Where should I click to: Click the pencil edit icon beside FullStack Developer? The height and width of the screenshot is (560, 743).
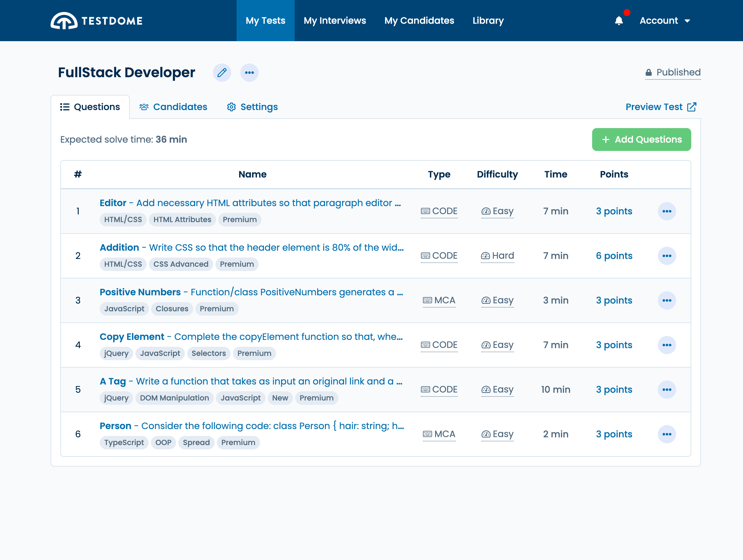click(222, 73)
